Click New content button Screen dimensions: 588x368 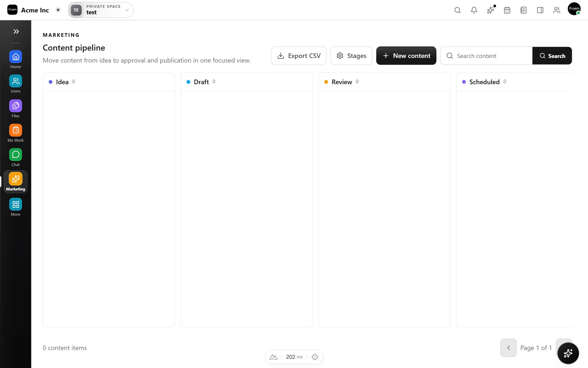(x=406, y=56)
